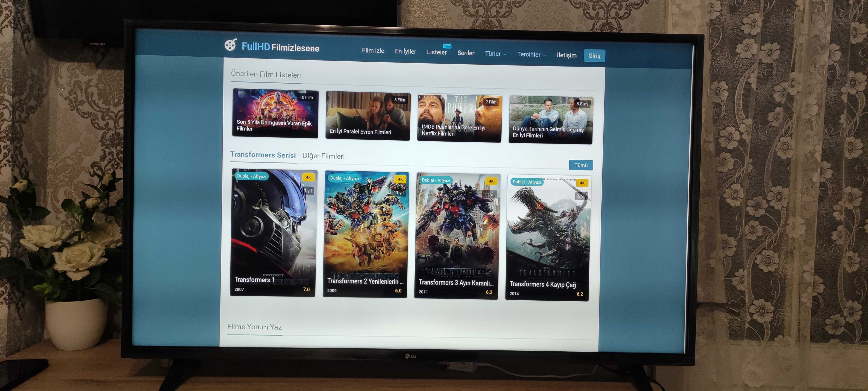
Task: Open the Transformers Serisi heading link
Action: pos(263,155)
